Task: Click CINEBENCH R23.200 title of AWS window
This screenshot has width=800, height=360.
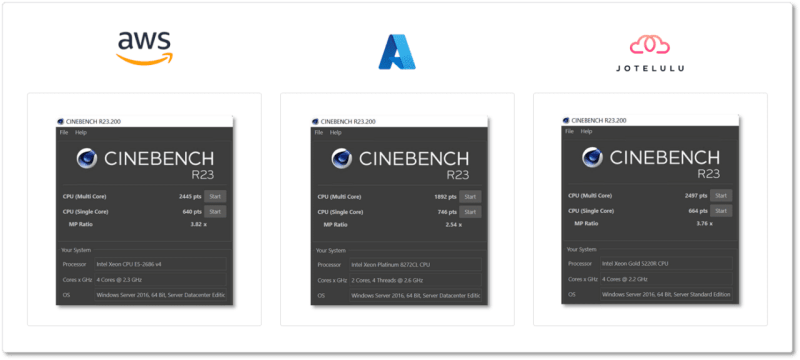Action: (x=93, y=121)
